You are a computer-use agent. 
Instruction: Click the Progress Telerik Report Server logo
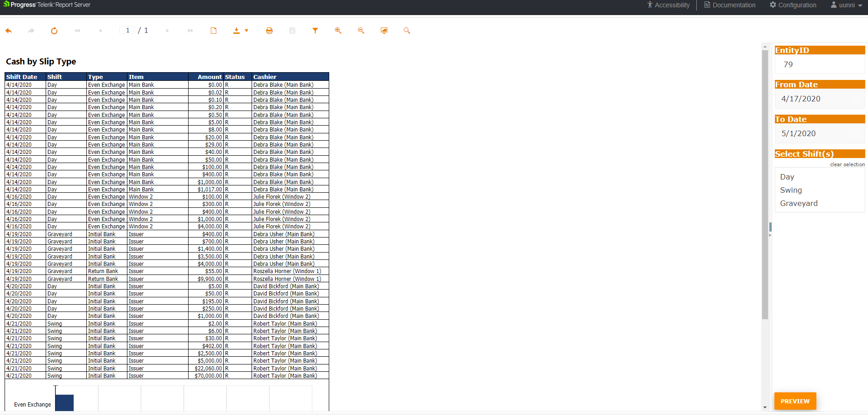click(x=47, y=5)
